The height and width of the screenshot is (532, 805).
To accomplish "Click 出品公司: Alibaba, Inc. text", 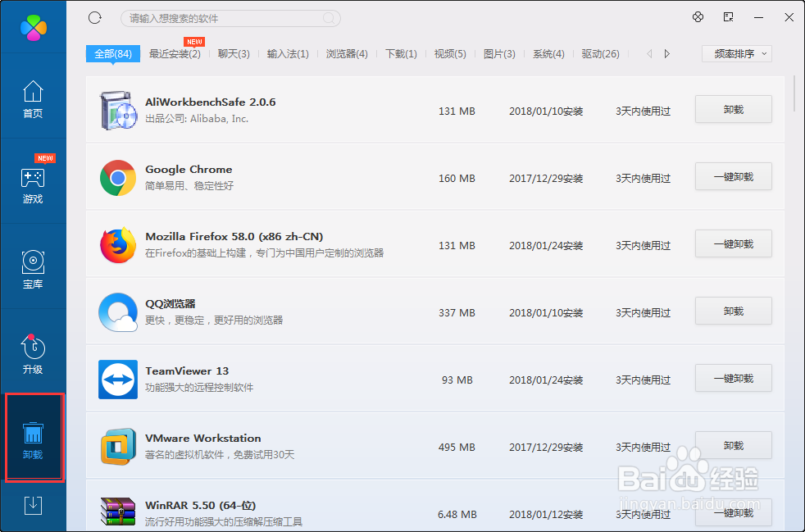I will coord(197,119).
